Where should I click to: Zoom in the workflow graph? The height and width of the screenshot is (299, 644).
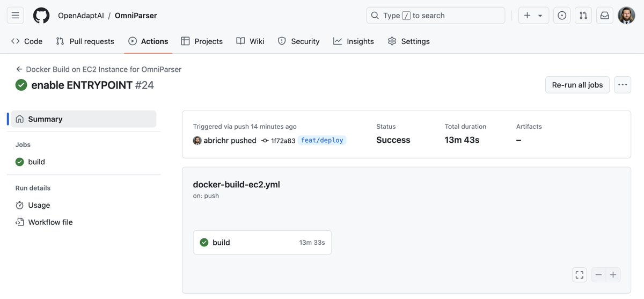tap(613, 275)
